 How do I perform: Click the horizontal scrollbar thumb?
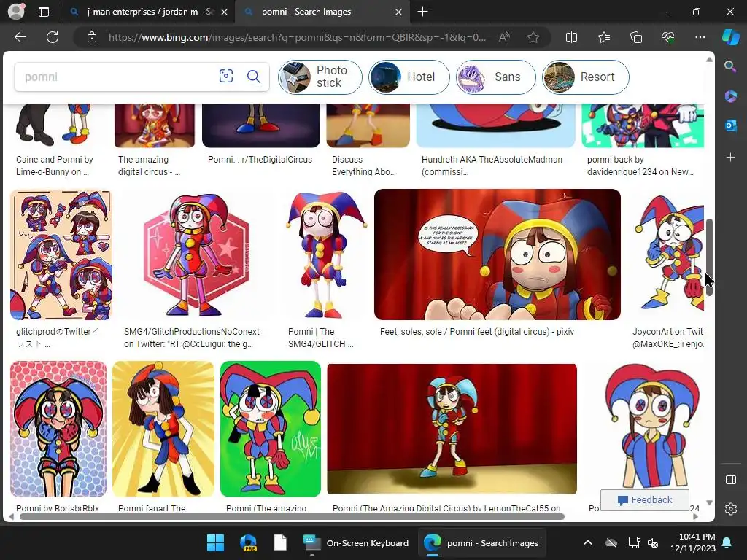tap(292, 517)
